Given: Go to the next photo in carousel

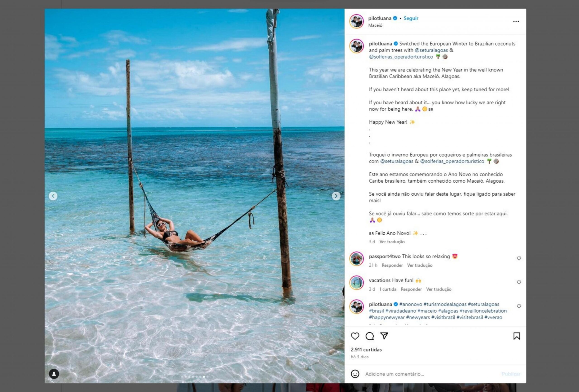Looking at the screenshot, I should [336, 196].
